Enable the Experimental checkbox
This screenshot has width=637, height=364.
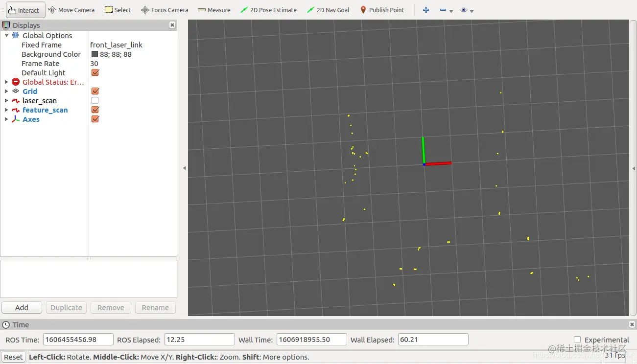[577, 340]
